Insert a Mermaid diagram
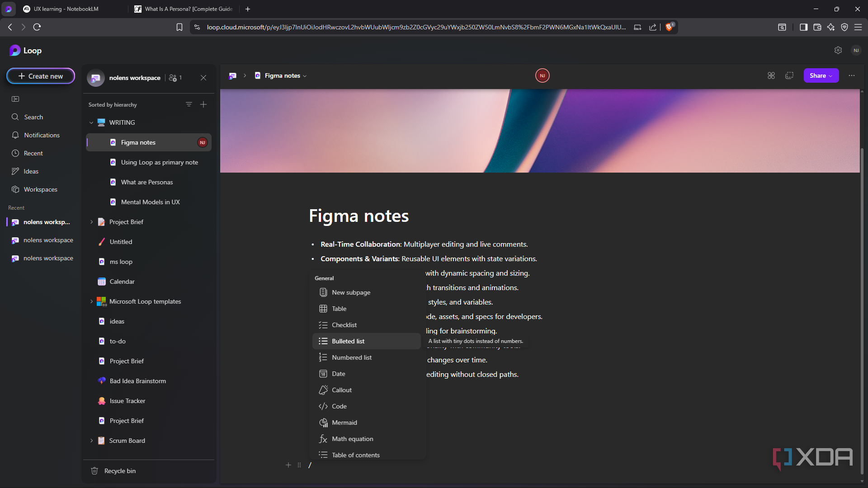Image resolution: width=868 pixels, height=488 pixels. coord(367,422)
